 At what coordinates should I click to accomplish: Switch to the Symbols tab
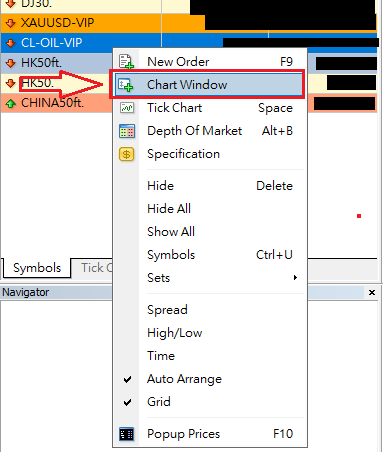pos(37,268)
